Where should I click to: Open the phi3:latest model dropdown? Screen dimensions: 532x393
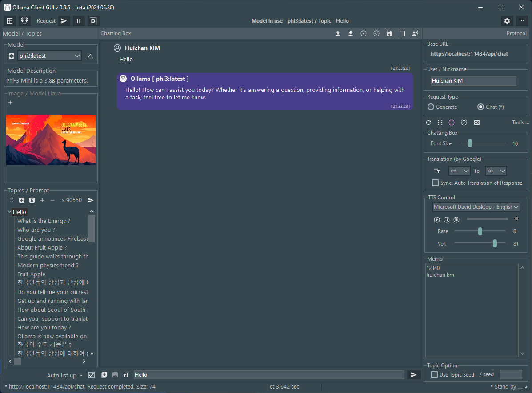(x=49, y=56)
